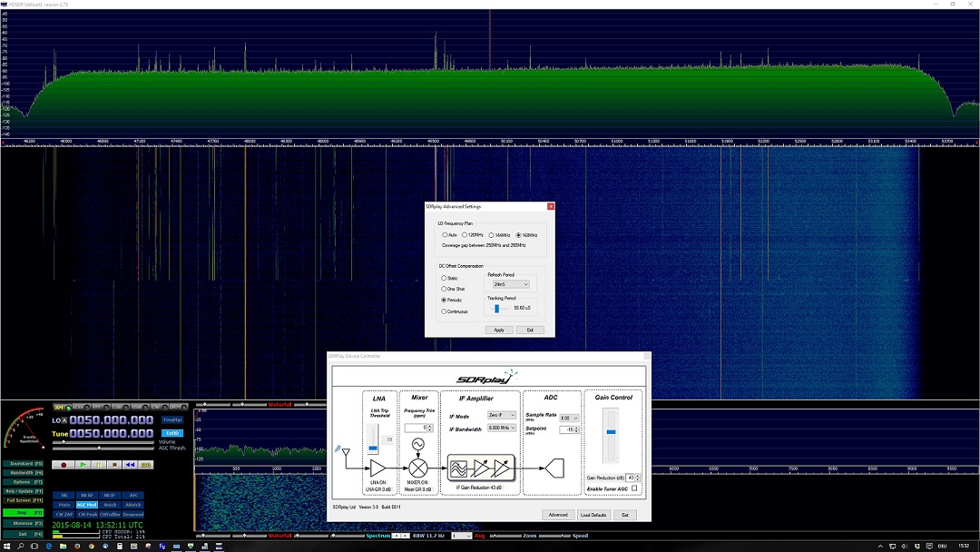Open Help / Update [F1] menu
Viewport: 980px width, 552px height.
tap(24, 491)
